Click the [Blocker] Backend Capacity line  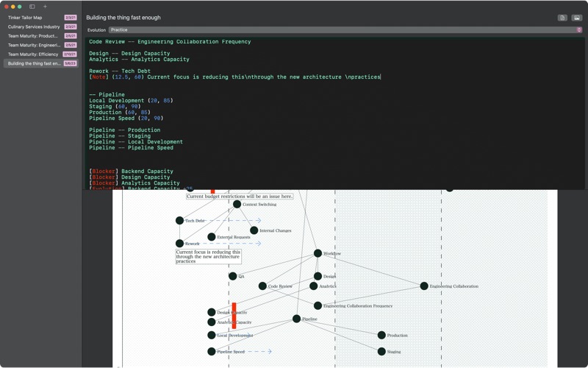[x=131, y=171]
